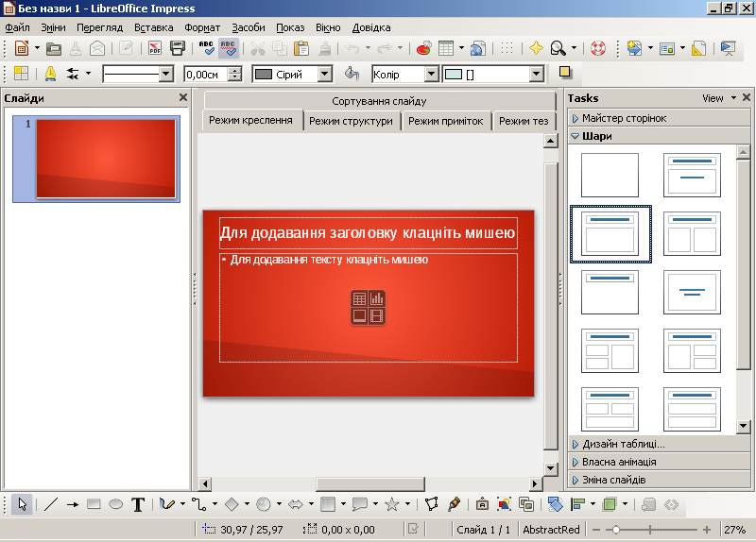Toggle the grid display icon

[x=507, y=48]
